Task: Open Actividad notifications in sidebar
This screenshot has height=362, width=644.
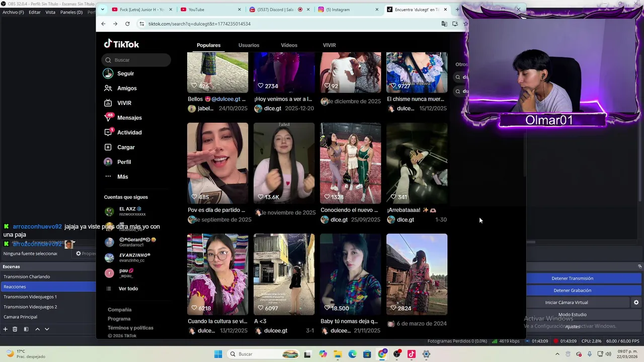Action: point(122,132)
